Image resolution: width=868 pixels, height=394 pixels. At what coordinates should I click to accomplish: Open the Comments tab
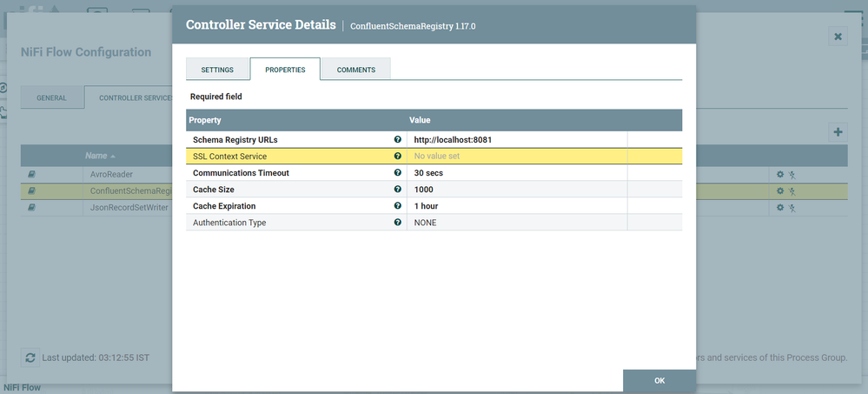tap(356, 70)
